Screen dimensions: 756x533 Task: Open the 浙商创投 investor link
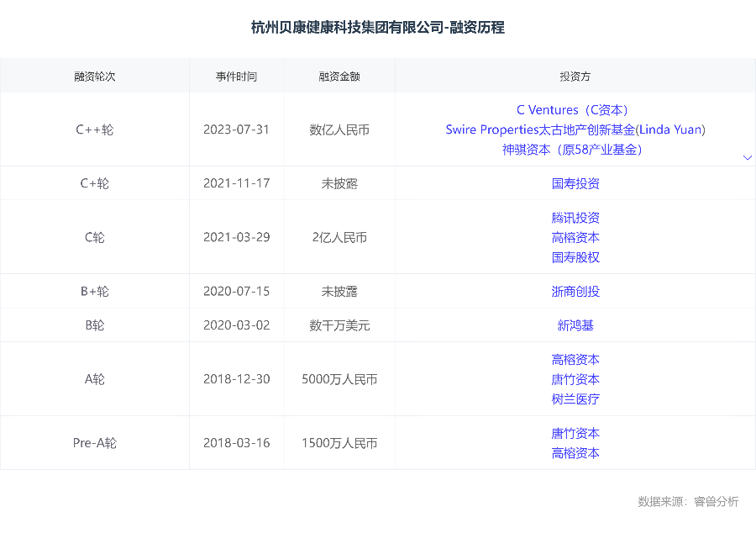pos(575,292)
